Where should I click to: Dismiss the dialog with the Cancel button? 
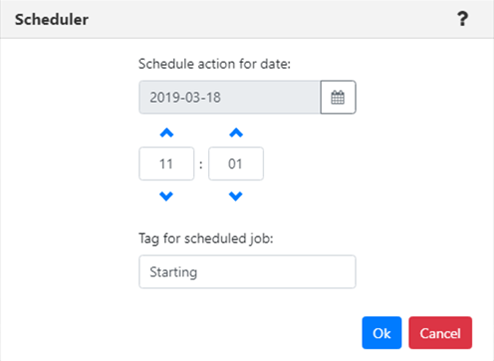coord(440,333)
